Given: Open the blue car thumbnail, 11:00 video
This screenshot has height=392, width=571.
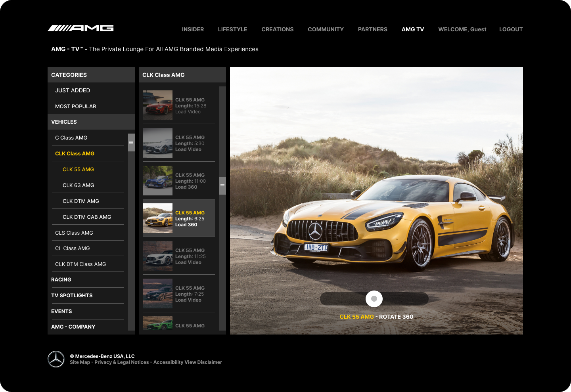Looking at the screenshot, I should coord(157,180).
